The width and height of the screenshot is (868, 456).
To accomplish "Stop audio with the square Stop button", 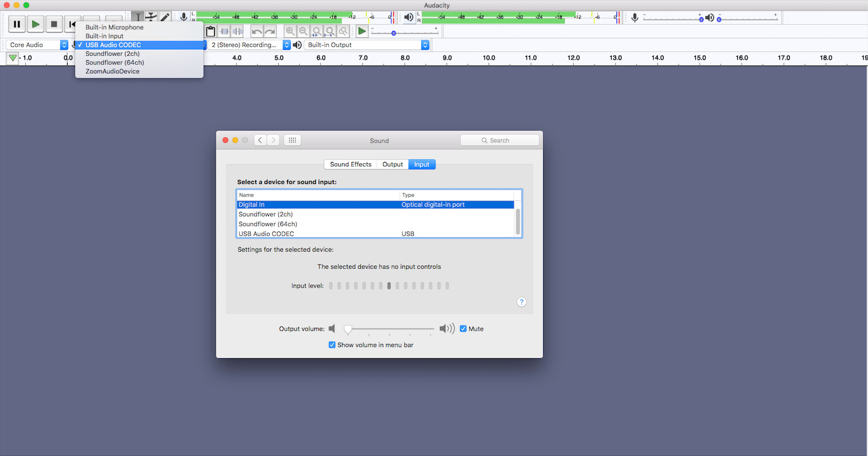I will point(54,24).
